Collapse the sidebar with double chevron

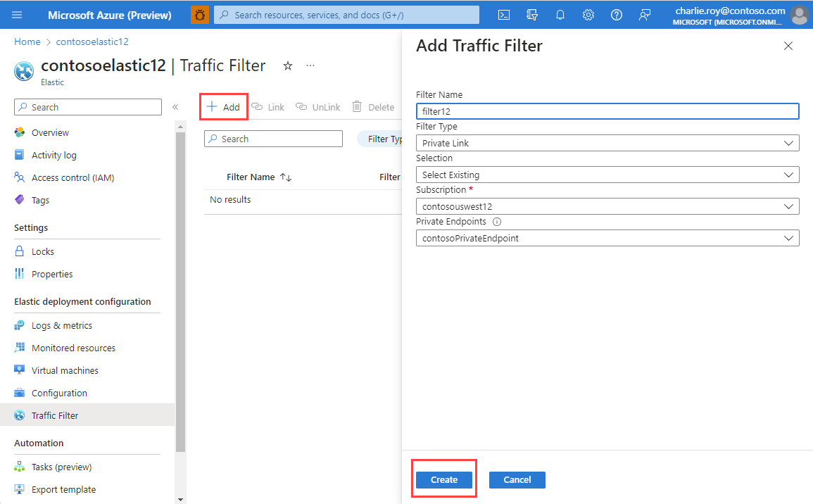coord(175,107)
